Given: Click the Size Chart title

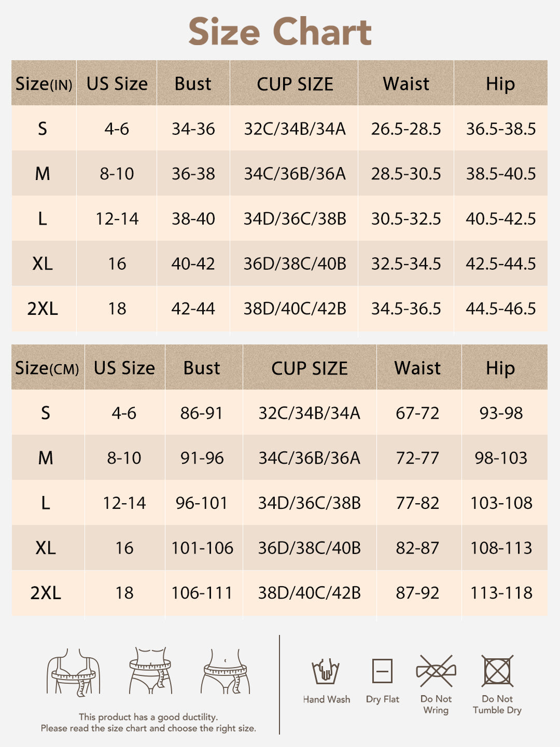Looking at the screenshot, I should click(x=280, y=32).
